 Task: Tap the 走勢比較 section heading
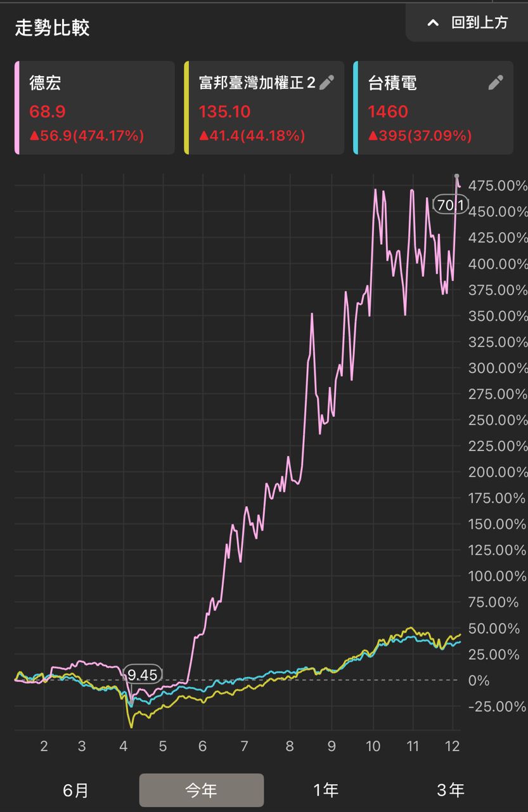click(53, 28)
